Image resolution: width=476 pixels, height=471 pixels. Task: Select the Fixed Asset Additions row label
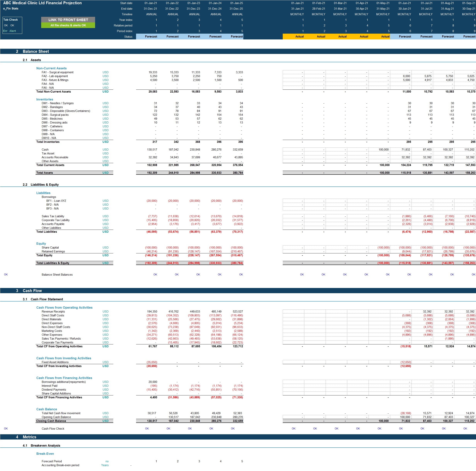coord(55,362)
